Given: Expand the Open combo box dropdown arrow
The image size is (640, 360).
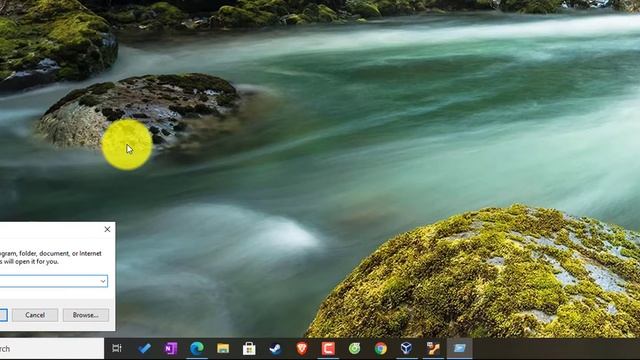Looking at the screenshot, I should (103, 281).
